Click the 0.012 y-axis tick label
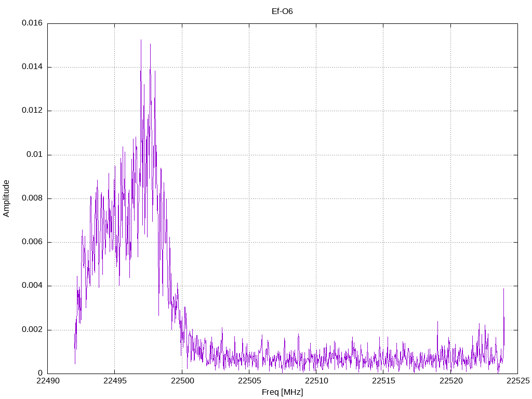The width and height of the screenshot is (532, 399). (32, 111)
